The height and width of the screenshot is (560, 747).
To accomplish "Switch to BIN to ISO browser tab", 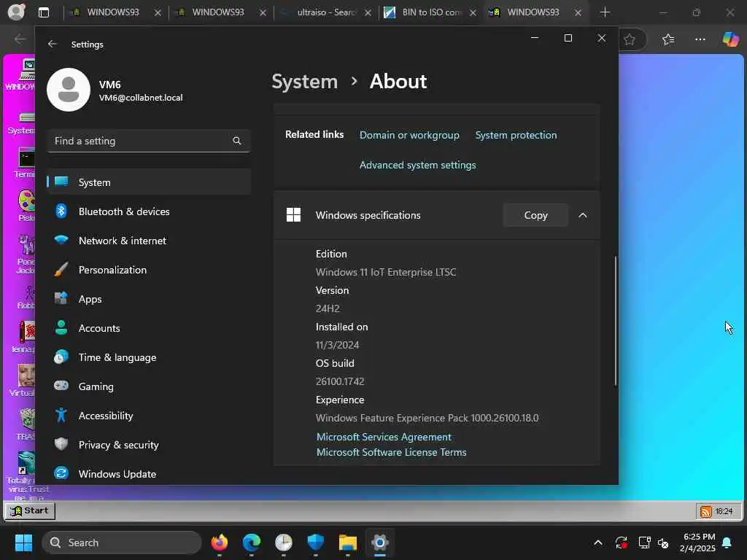I will (x=431, y=12).
